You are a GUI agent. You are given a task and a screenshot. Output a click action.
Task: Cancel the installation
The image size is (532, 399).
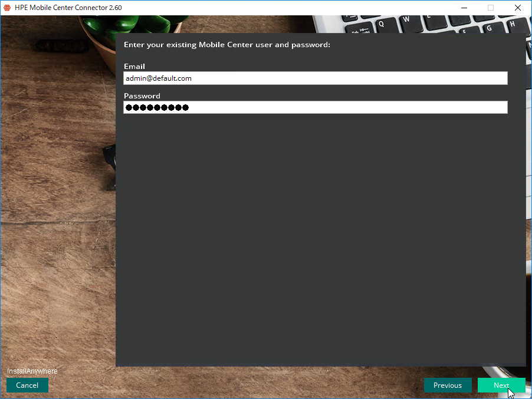pyautogui.click(x=27, y=385)
